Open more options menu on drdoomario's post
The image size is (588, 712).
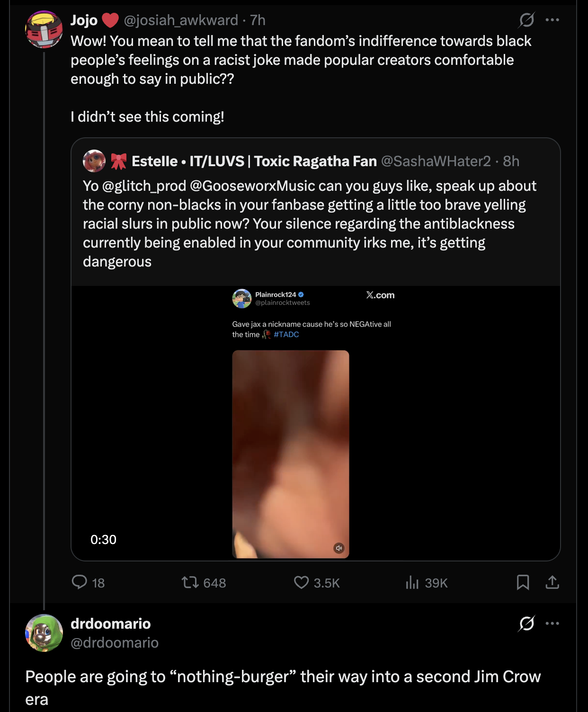(x=552, y=623)
